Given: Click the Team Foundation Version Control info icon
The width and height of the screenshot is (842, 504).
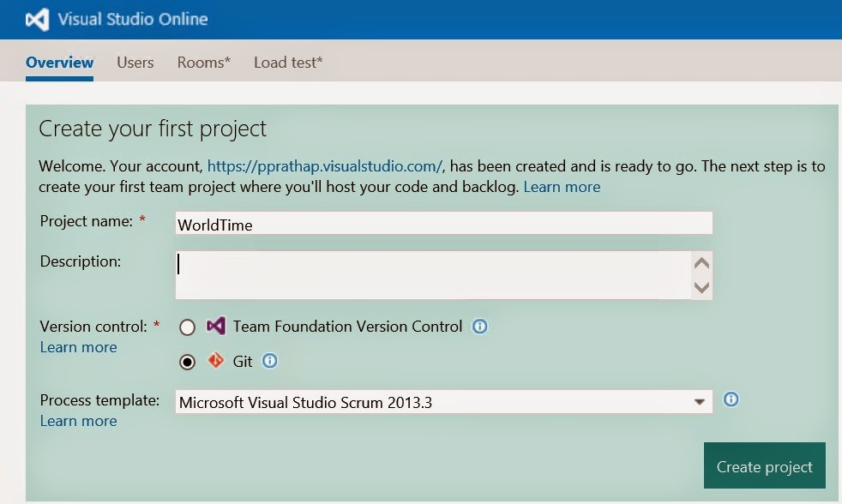Looking at the screenshot, I should (479, 327).
